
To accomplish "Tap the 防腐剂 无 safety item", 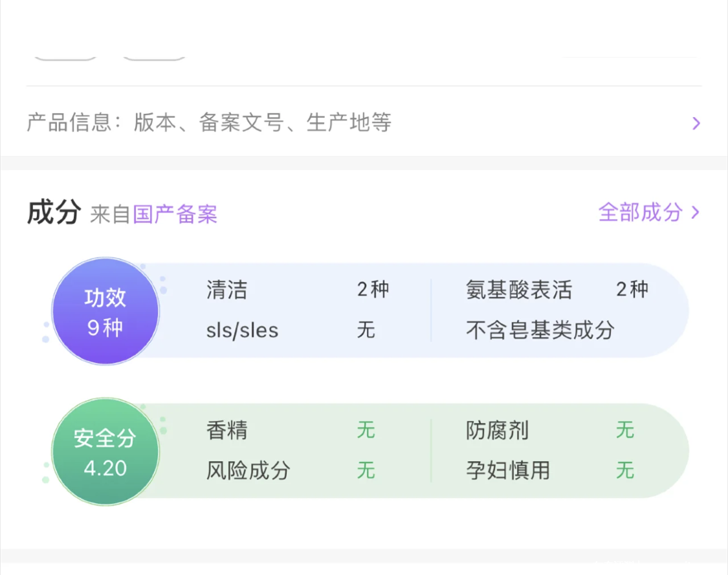I will [x=549, y=430].
